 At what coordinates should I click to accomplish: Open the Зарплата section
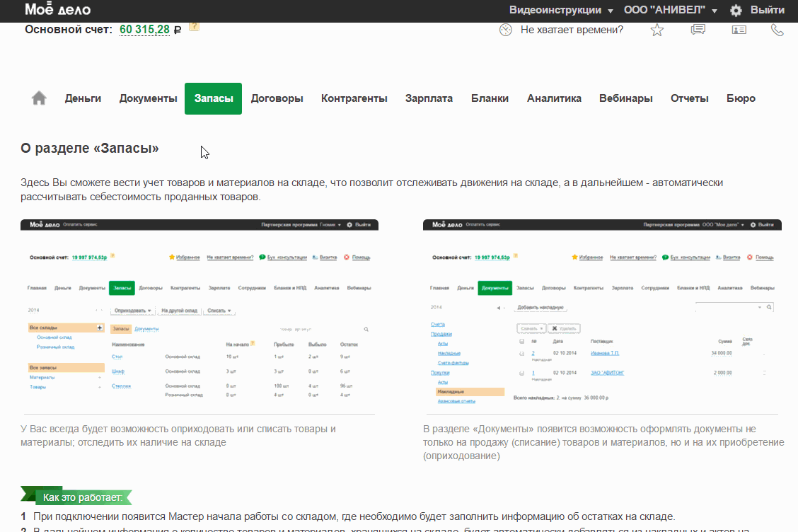point(429,98)
